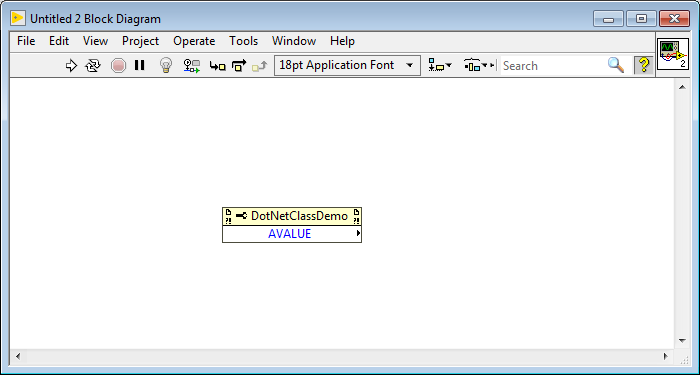
Task: Open the Edit menu
Action: [x=59, y=41]
